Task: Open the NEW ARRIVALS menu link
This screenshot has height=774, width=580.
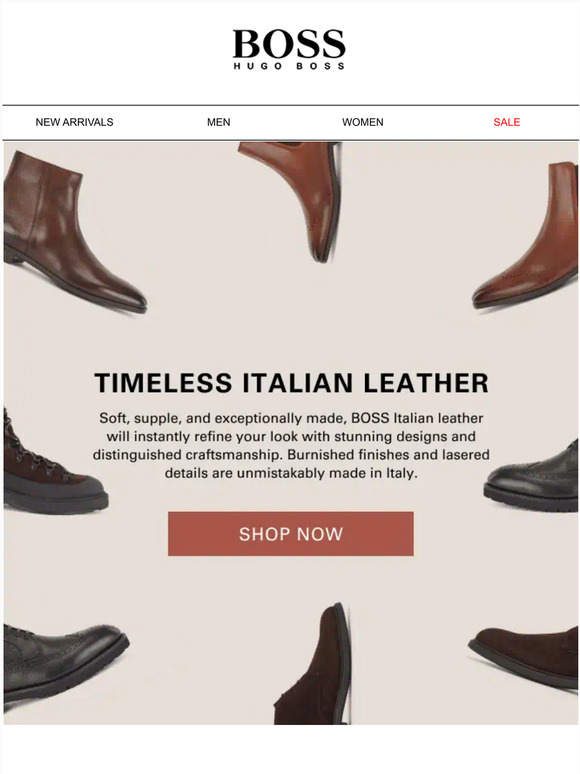Action: pyautogui.click(x=75, y=122)
